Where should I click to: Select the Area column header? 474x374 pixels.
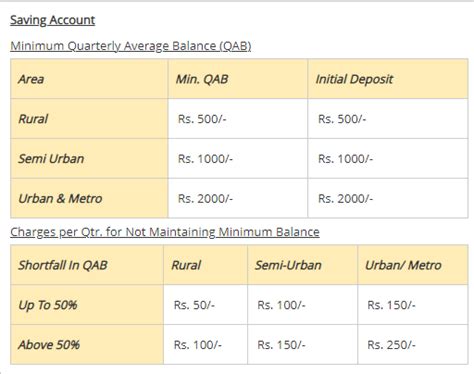click(89, 79)
